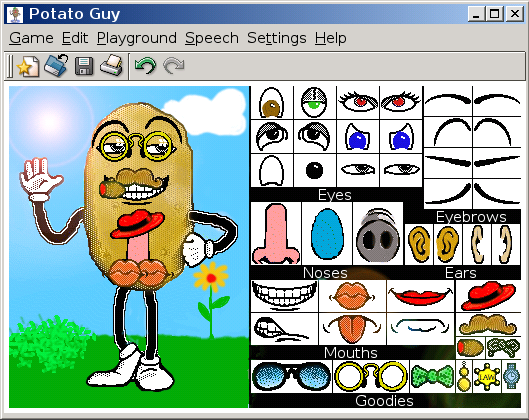The image size is (529, 420).
Task: Pick the pig snout nose
Action: pyautogui.click(x=378, y=235)
